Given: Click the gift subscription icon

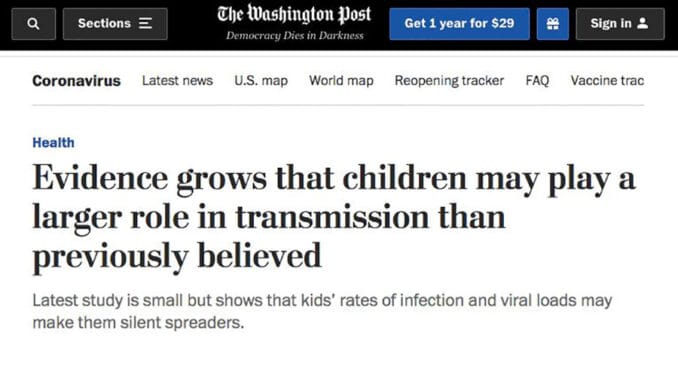Looking at the screenshot, I should point(553,24).
